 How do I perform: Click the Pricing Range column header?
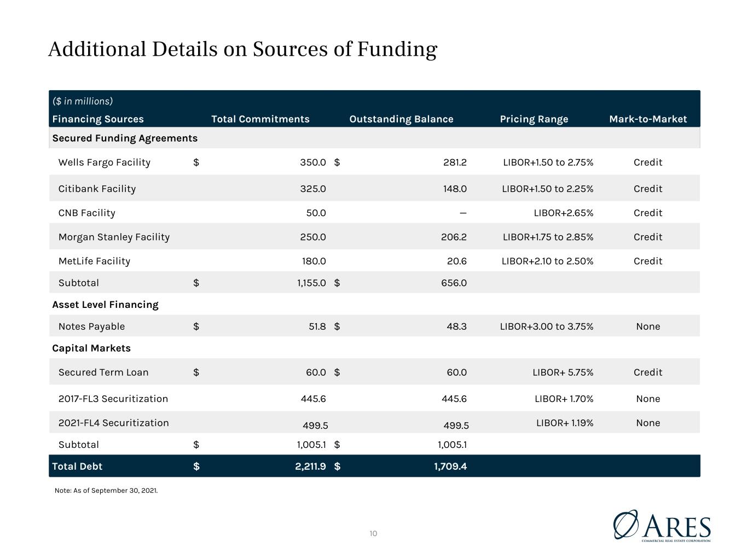coord(534,119)
